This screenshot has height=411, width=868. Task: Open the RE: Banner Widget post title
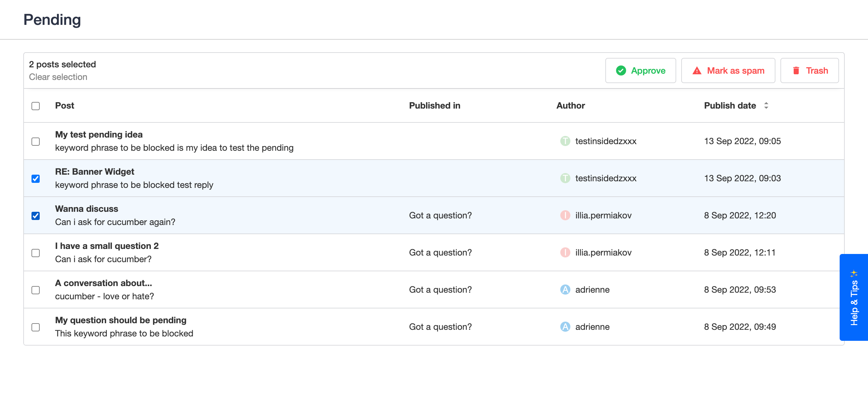coord(95,172)
